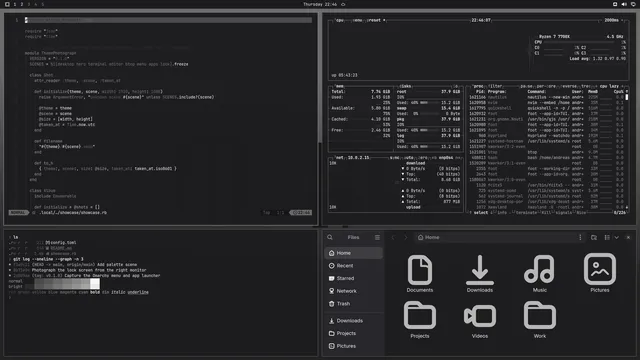Open the Pictures folder in grid
The image size is (640, 360).
click(x=600, y=273)
